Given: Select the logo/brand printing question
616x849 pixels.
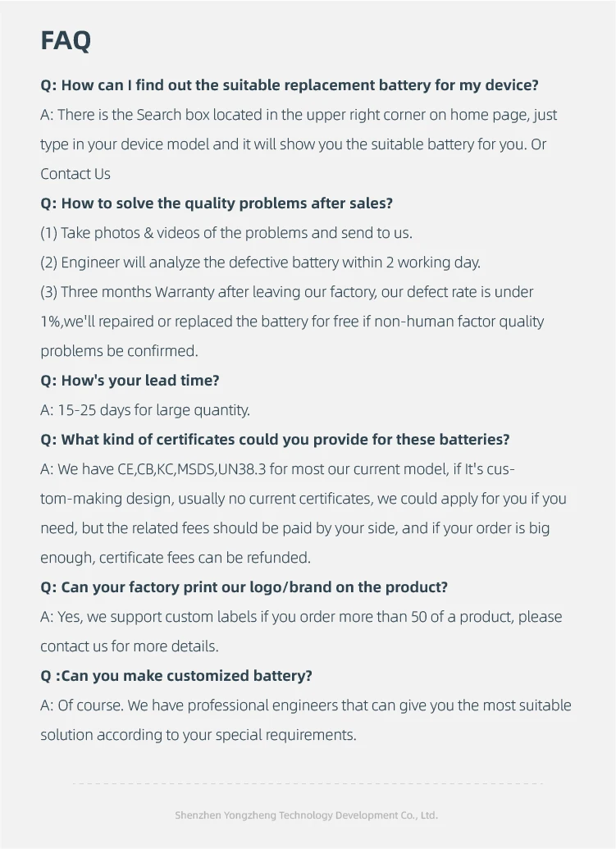Looking at the screenshot, I should (x=244, y=587).
